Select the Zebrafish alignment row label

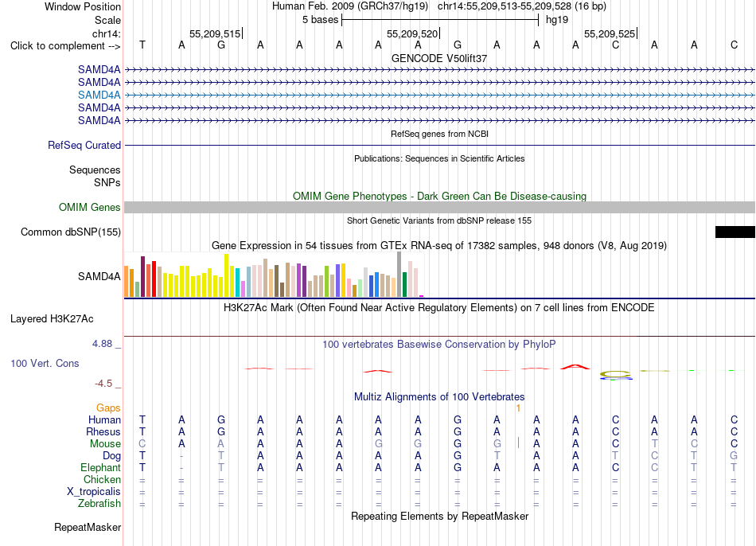[99, 504]
